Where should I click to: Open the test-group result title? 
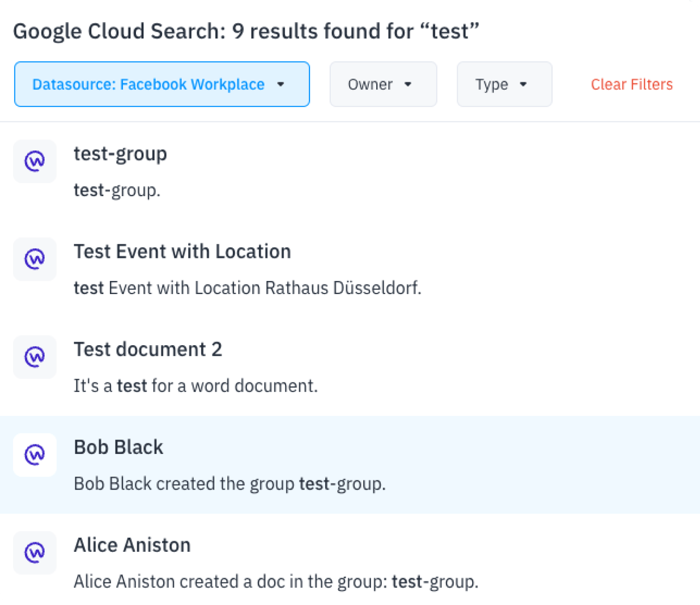tap(120, 154)
